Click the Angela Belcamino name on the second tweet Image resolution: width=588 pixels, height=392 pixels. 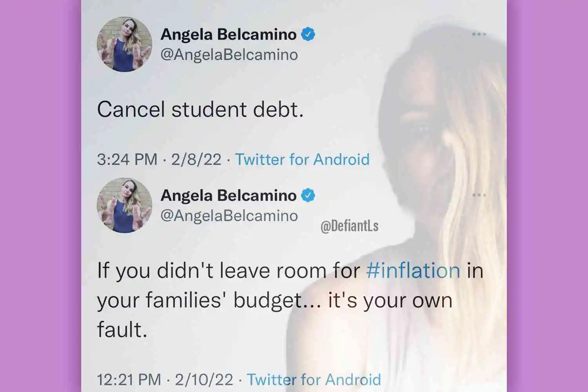tap(228, 195)
